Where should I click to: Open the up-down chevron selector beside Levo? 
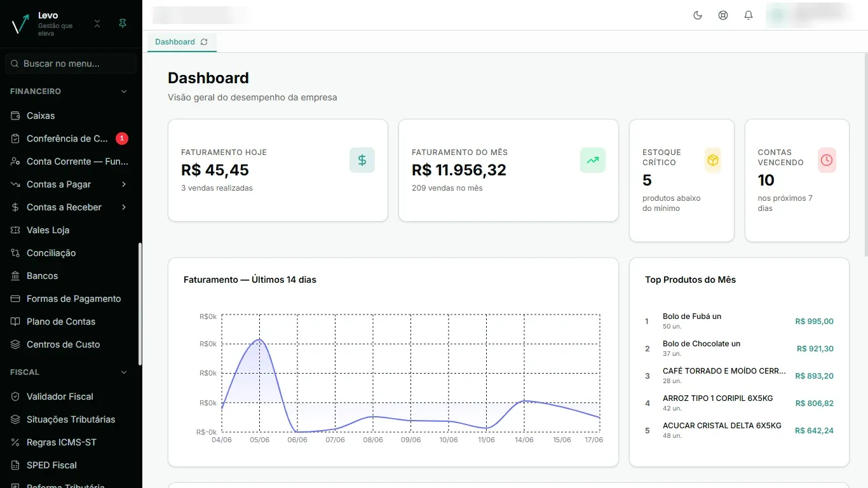[x=97, y=24]
